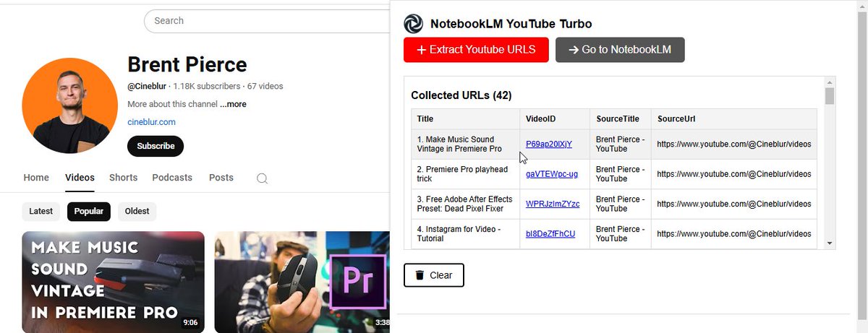
Task: Click the table scrollbar up arrow
Action: coord(830,82)
